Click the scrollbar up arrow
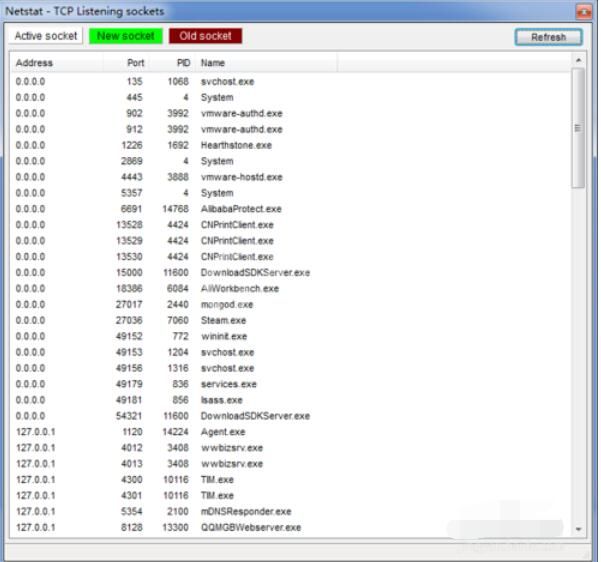Image resolution: width=601 pixels, height=562 pixels. pyautogui.click(x=578, y=60)
